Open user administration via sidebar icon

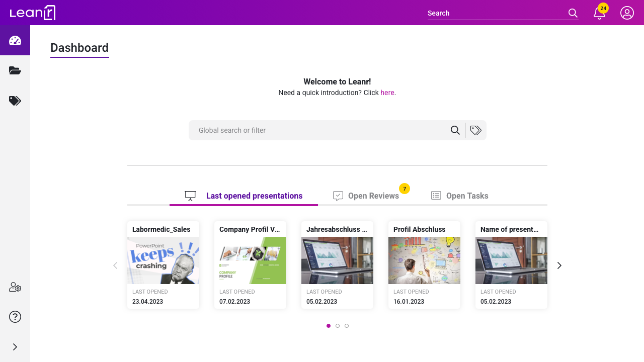tap(15, 287)
